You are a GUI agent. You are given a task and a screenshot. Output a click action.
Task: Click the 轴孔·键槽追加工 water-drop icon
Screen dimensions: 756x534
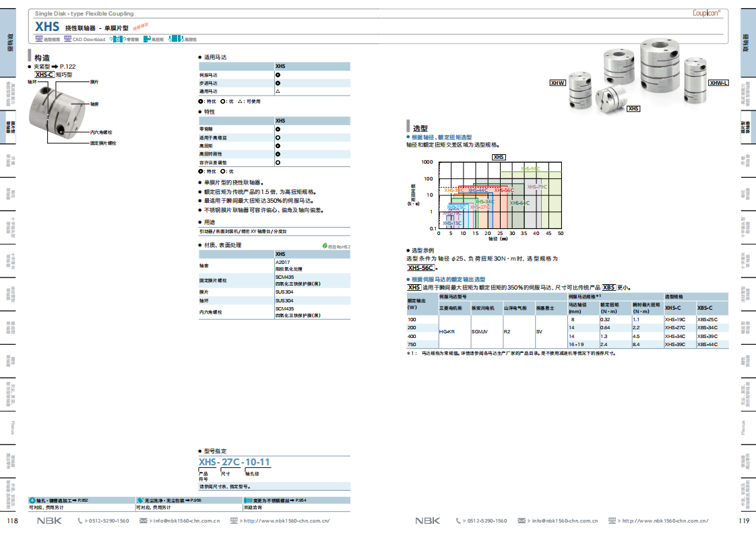click(x=32, y=500)
